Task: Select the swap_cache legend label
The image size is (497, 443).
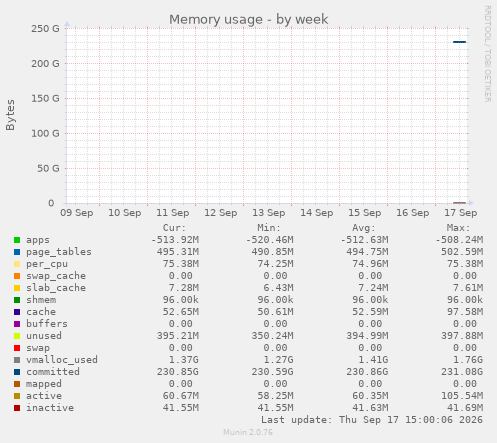Action: point(56,276)
